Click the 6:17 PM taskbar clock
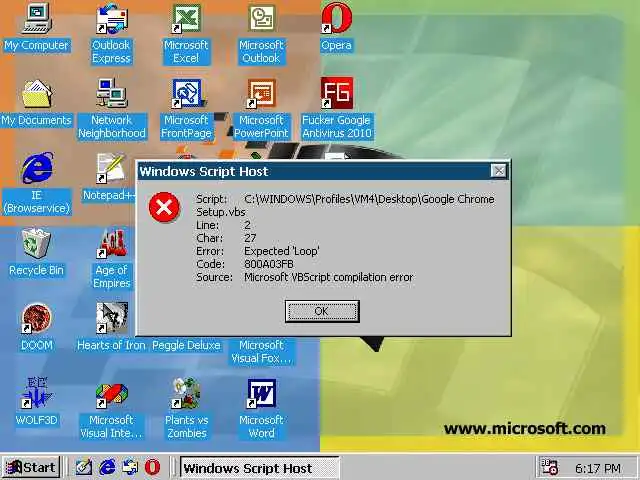Viewport: 640px width, 480px height. [x=598, y=468]
